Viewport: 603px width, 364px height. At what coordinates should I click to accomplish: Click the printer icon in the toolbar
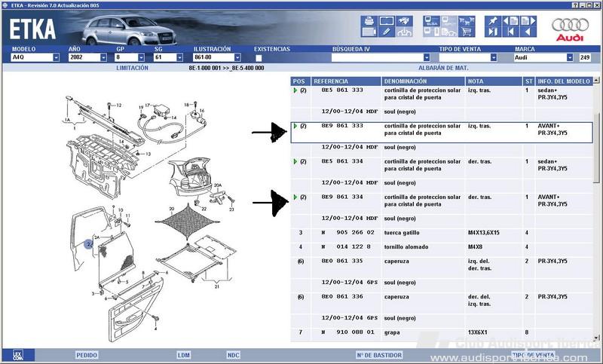(x=369, y=21)
